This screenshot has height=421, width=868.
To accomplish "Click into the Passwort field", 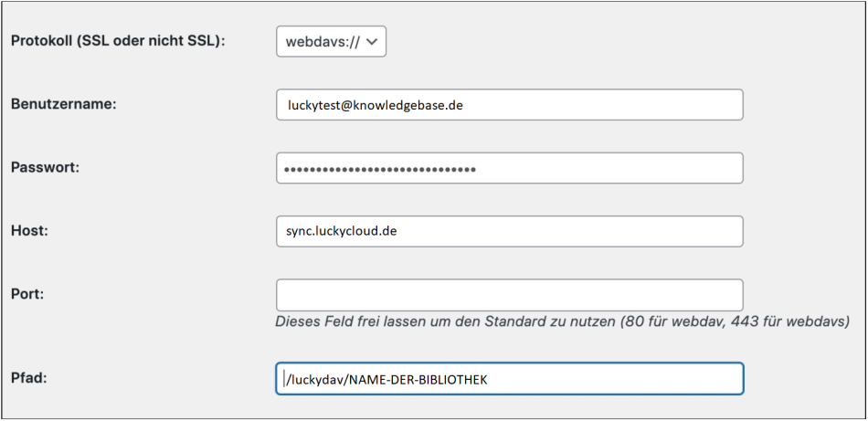I will point(509,168).
